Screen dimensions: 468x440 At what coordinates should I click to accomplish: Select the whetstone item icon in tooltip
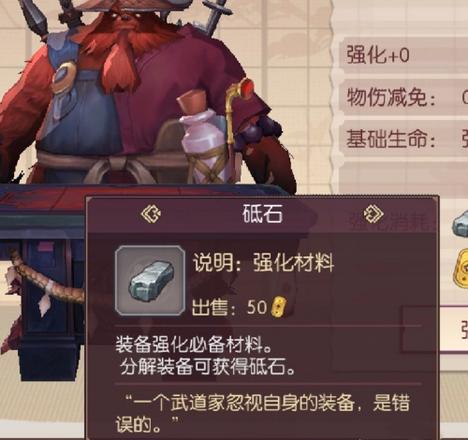click(x=150, y=281)
